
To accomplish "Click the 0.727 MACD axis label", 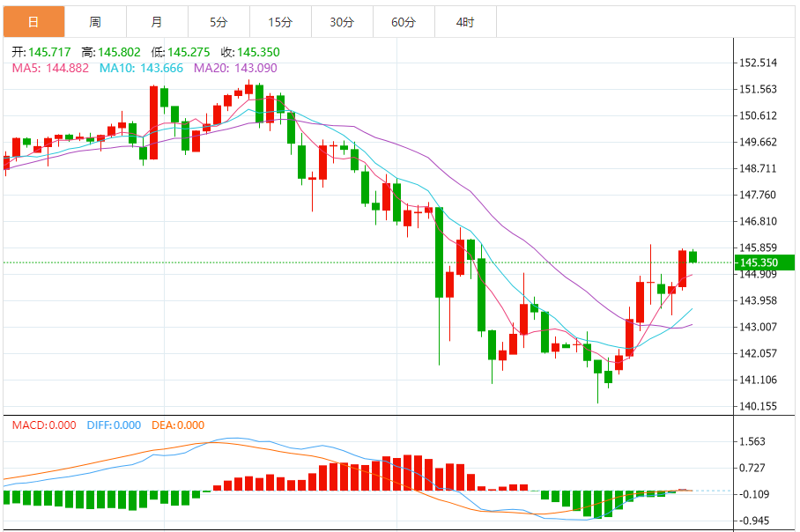I will tap(752, 468).
